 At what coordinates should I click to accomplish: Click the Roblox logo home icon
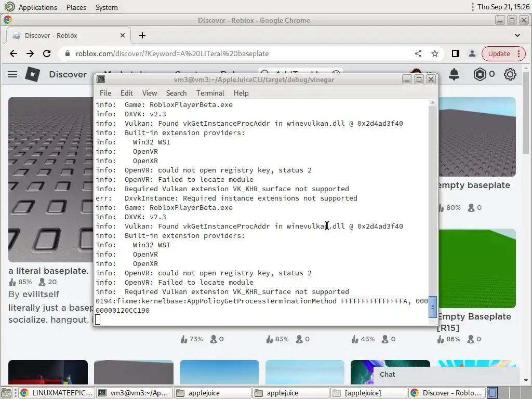point(33,74)
